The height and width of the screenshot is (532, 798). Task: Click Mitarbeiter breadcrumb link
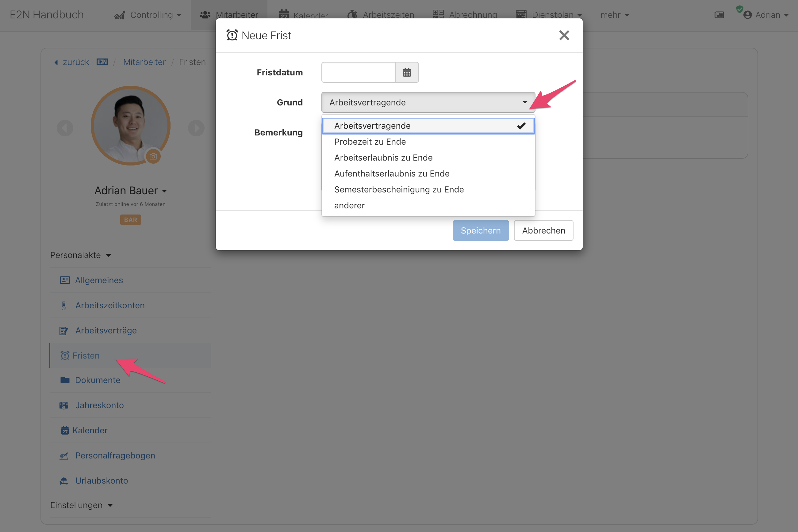[144, 62]
